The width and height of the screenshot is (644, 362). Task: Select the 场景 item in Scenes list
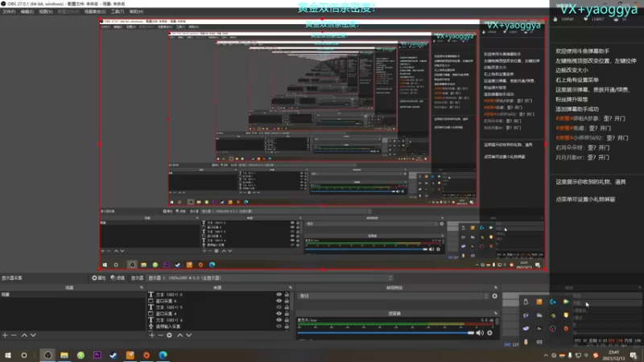point(72,294)
